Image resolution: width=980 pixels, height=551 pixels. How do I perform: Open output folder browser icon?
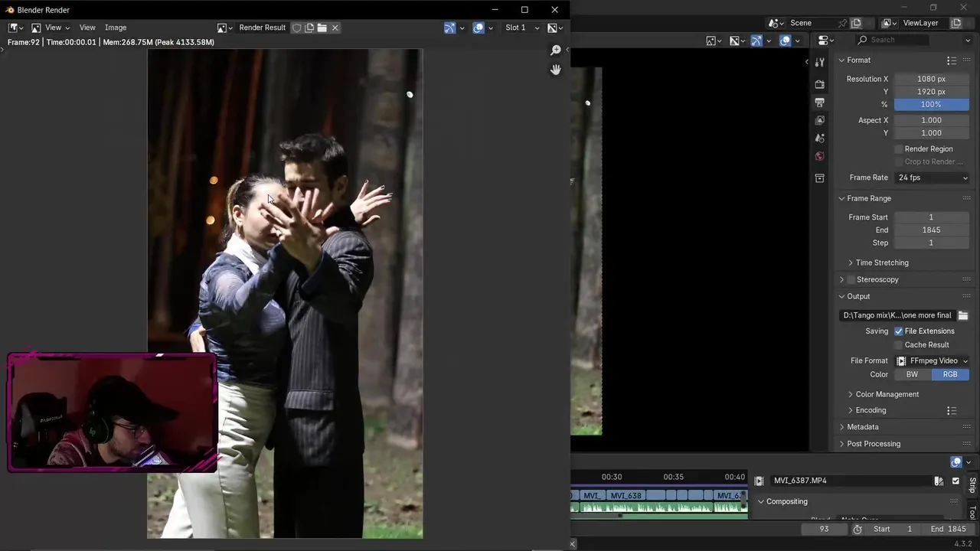point(963,315)
